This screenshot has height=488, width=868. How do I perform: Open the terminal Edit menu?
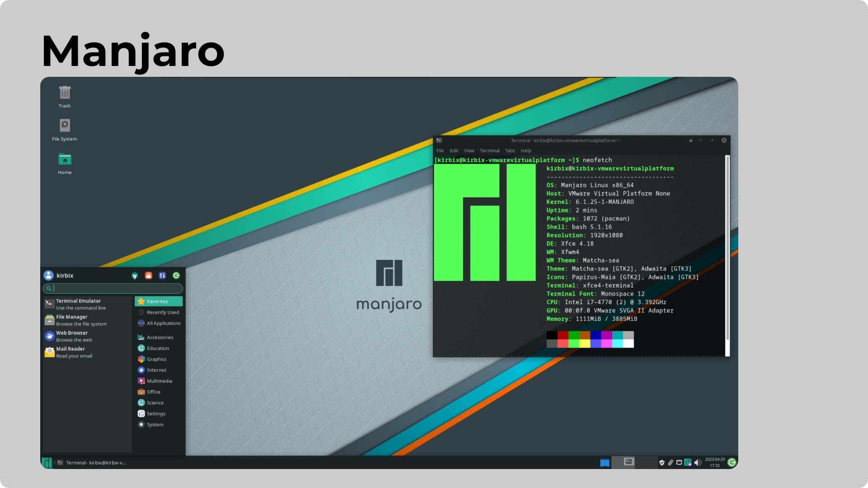click(x=454, y=151)
